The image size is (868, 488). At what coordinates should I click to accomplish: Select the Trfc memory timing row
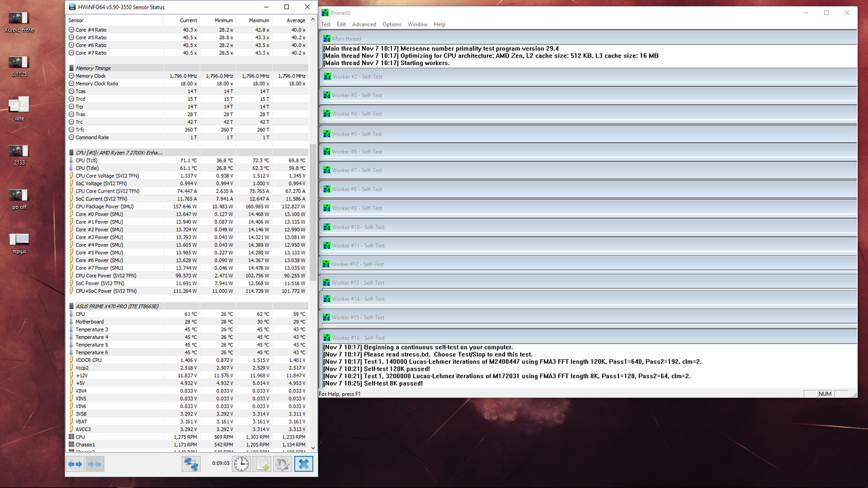click(187, 129)
